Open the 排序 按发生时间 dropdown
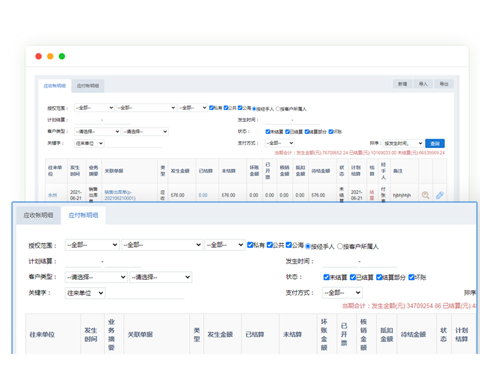This screenshot has width=480, height=372. coord(403,143)
